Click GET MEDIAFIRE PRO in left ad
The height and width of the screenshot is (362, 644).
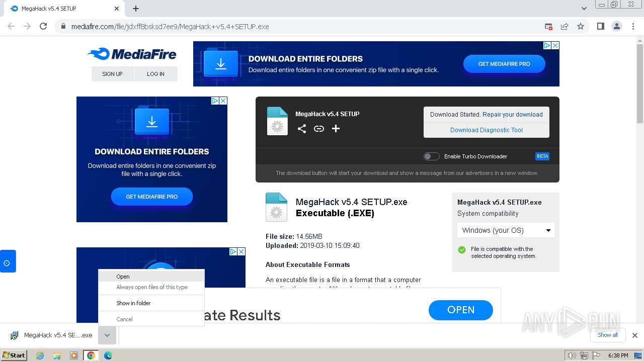[x=152, y=197]
